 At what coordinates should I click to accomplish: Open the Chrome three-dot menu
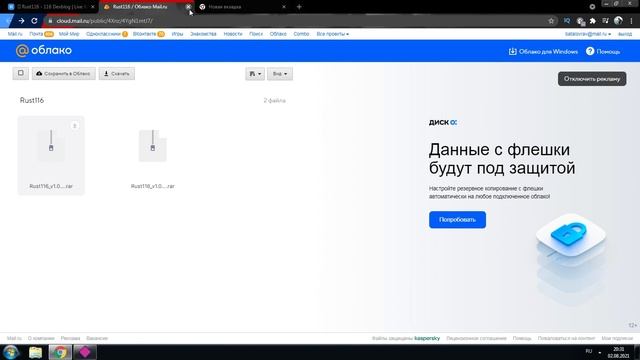pyautogui.click(x=631, y=20)
